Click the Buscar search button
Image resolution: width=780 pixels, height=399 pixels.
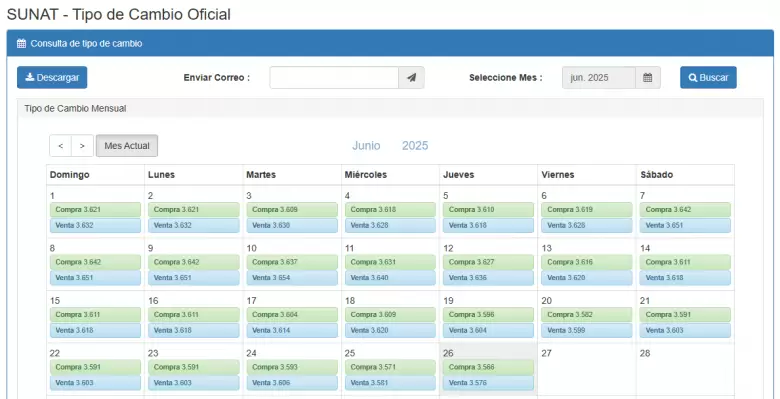click(708, 78)
